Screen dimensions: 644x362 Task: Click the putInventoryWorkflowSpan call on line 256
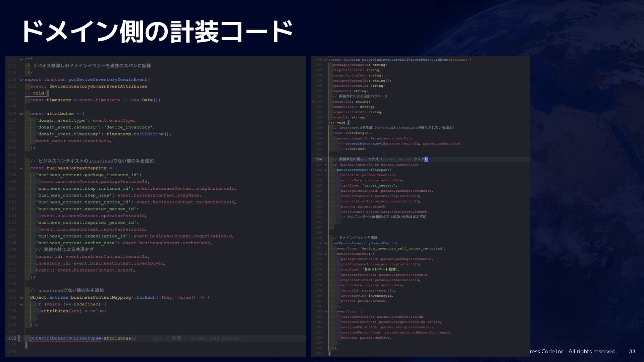point(362,170)
